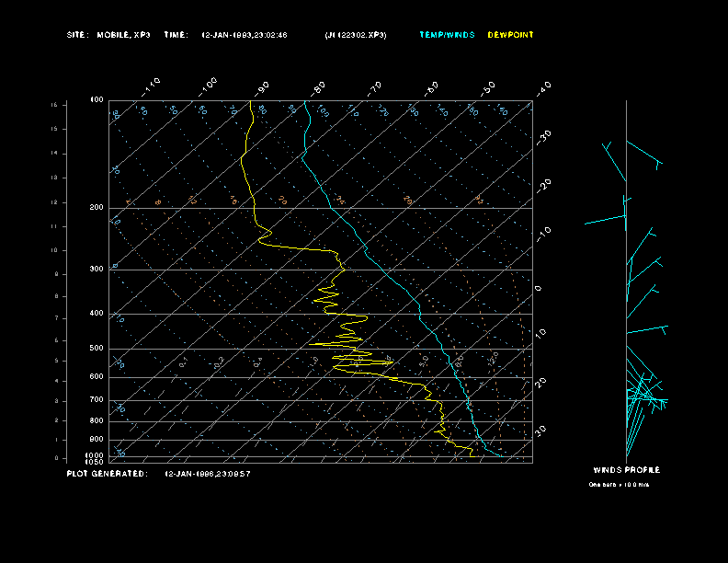Image resolution: width=728 pixels, height=563 pixels.
Task: Click the 900 pressure level label
Action: click(97, 440)
